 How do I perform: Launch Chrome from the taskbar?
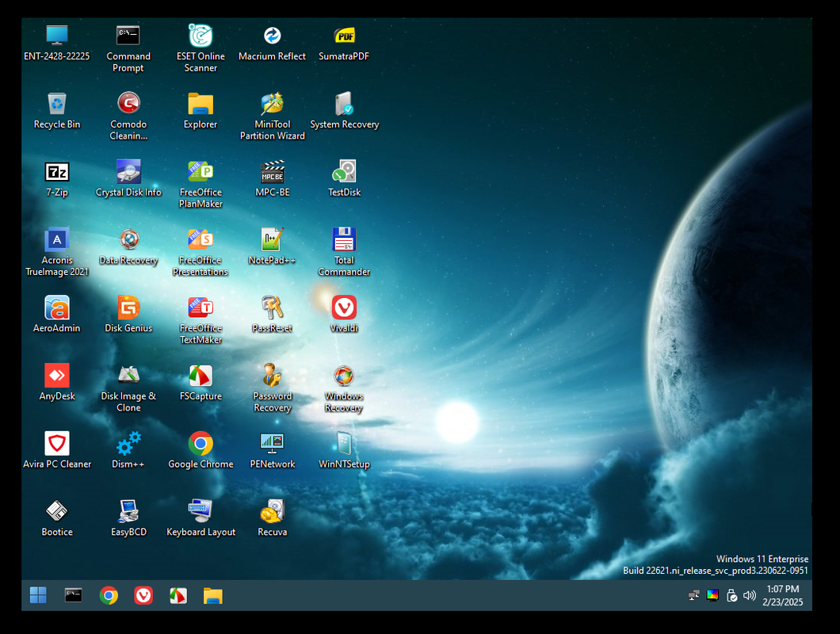(x=109, y=595)
